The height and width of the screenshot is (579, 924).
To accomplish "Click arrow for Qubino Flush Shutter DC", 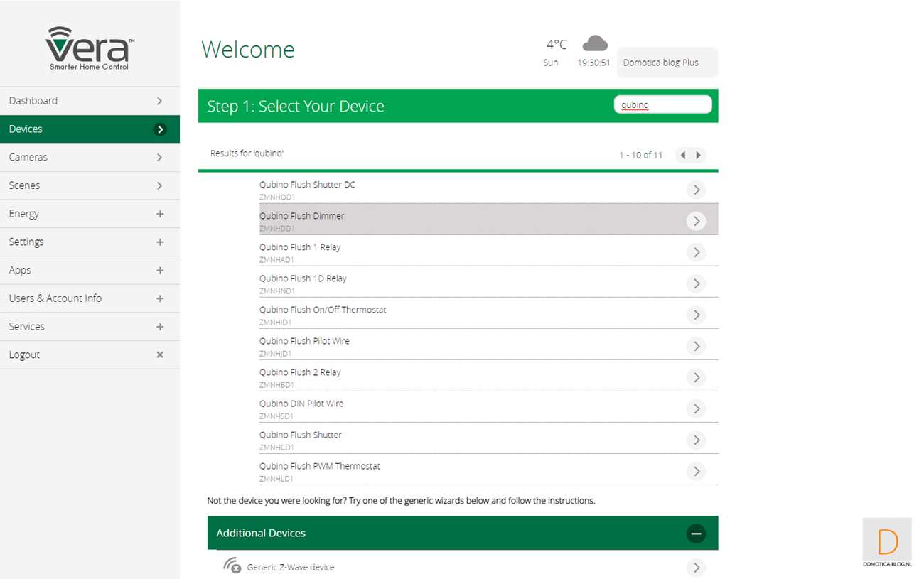I will [697, 190].
